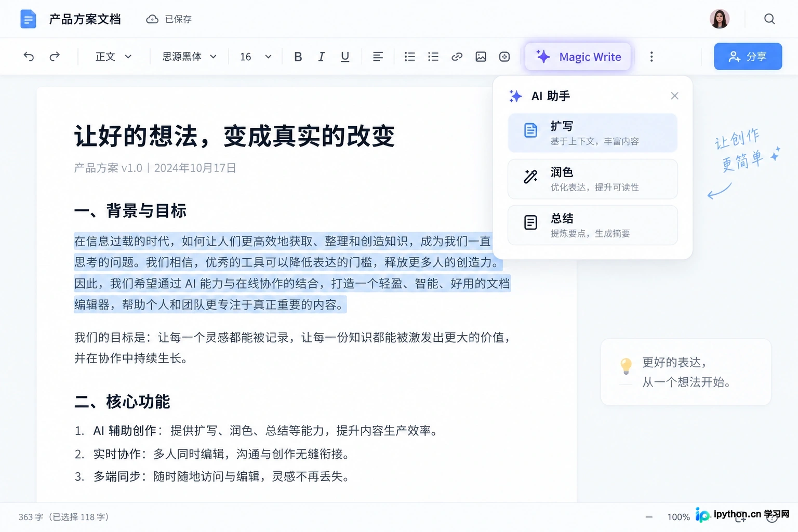Insert a bulleted list
The width and height of the screenshot is (798, 532).
[x=410, y=57]
